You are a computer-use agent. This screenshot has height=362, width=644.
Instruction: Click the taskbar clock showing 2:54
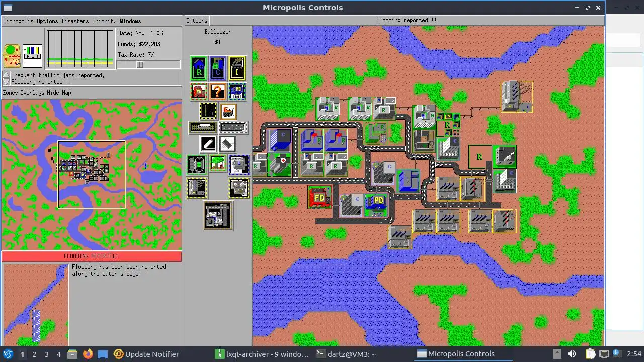tap(634, 354)
